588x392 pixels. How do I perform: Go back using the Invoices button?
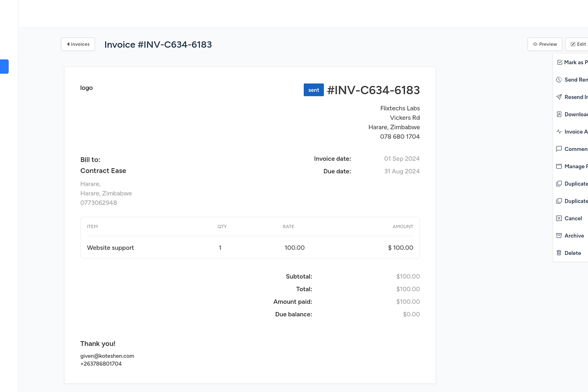pos(78,44)
